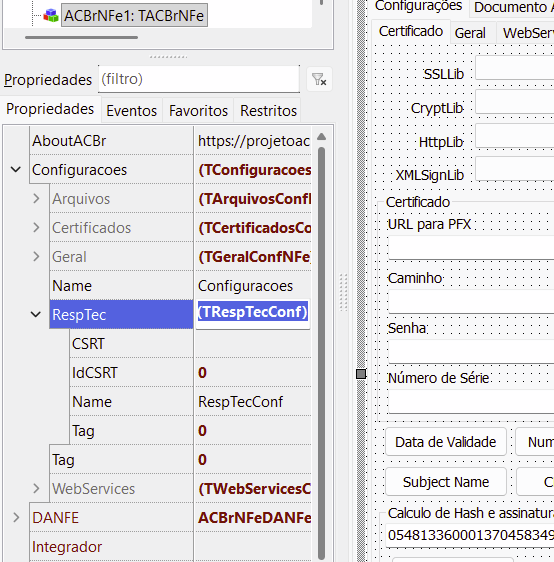Switch to the Eventos tab
The height and width of the screenshot is (562, 554).
132,111
